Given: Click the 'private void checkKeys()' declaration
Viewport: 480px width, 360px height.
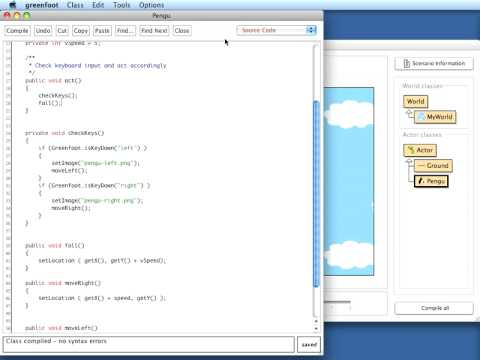Looking at the screenshot, I should tap(65, 133).
